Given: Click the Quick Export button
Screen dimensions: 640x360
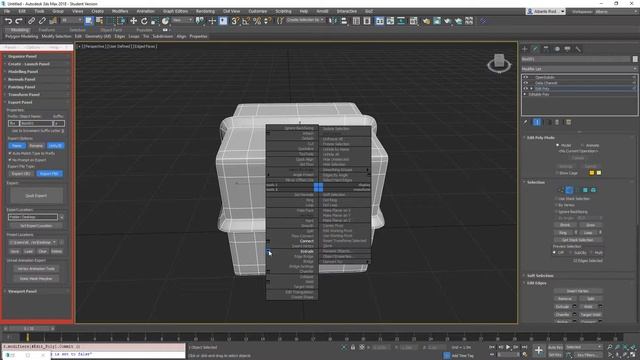Looking at the screenshot, I should (x=36, y=196).
